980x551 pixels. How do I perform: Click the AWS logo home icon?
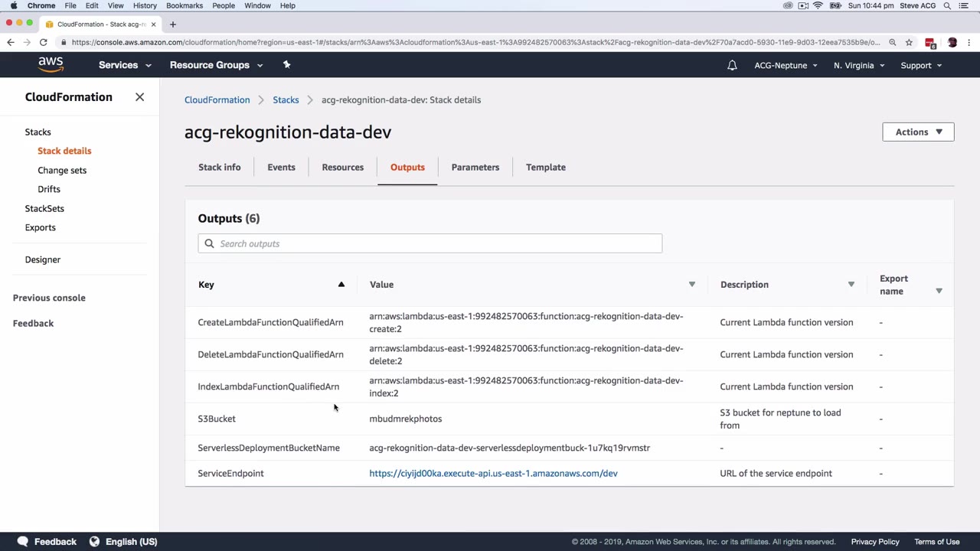pos(51,65)
